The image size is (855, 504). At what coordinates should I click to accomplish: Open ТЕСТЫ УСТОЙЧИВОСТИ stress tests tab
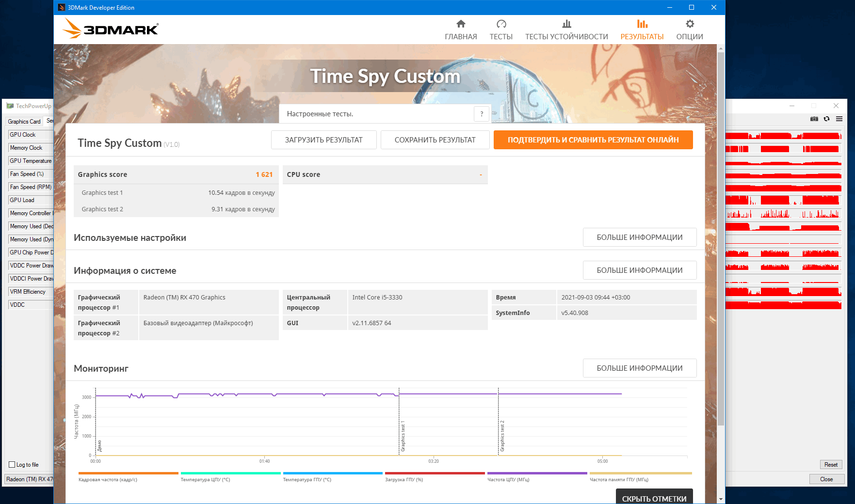[566, 30]
